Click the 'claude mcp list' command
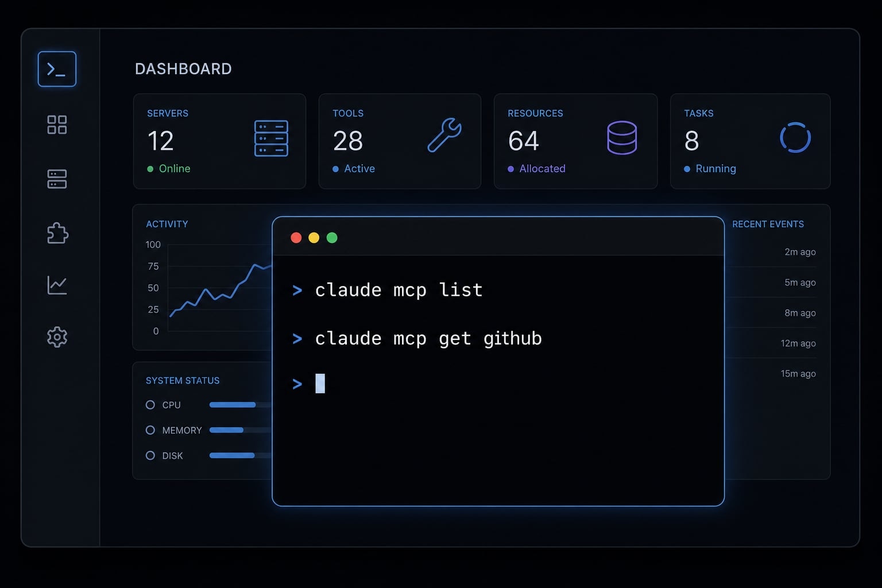Viewport: 882px width, 588px height. click(399, 291)
